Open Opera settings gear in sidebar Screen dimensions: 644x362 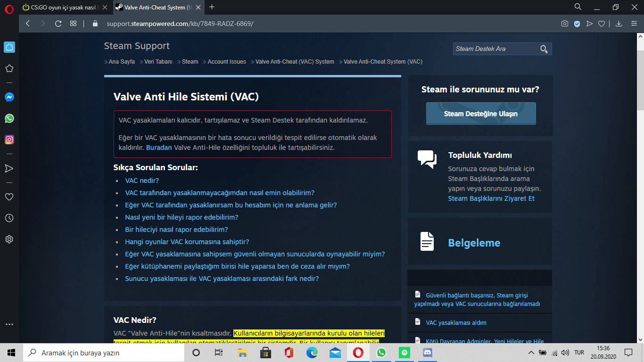point(9,239)
